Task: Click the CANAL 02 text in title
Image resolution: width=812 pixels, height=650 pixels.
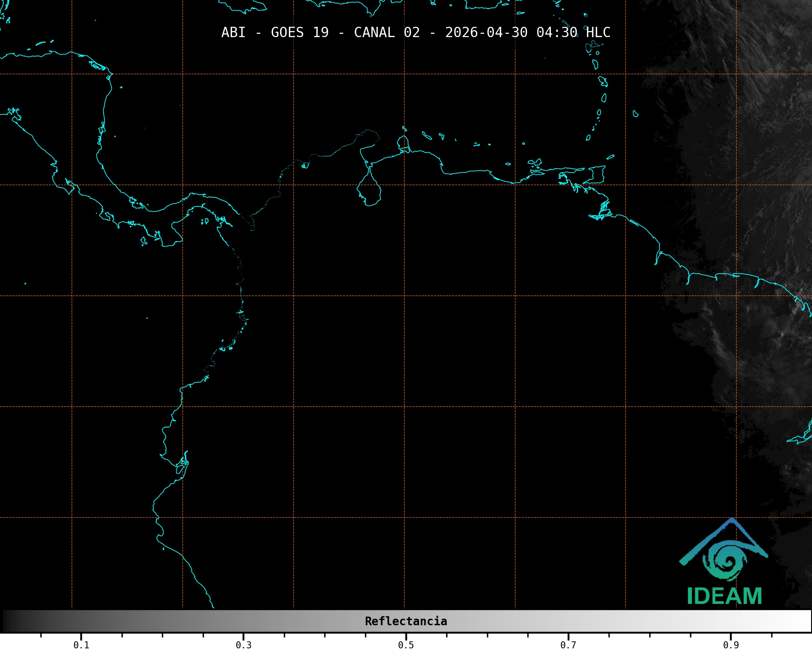Action: click(386, 33)
